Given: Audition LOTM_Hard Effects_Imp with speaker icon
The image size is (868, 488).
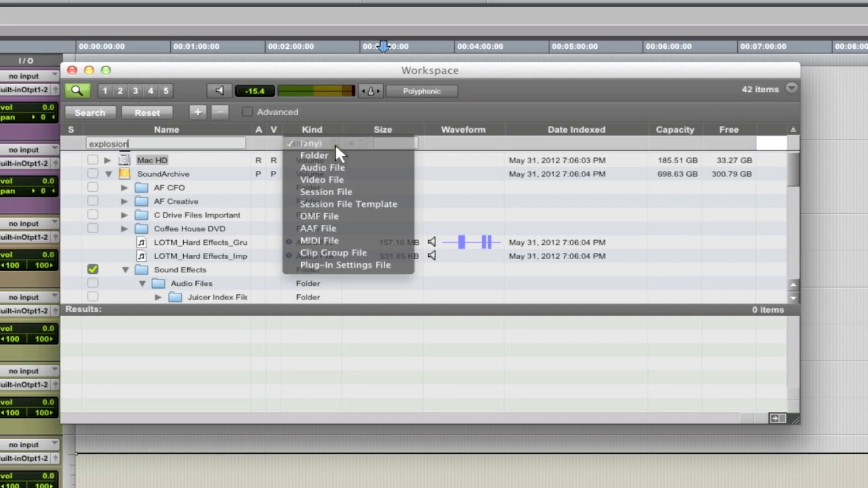Looking at the screenshot, I should pyautogui.click(x=431, y=256).
